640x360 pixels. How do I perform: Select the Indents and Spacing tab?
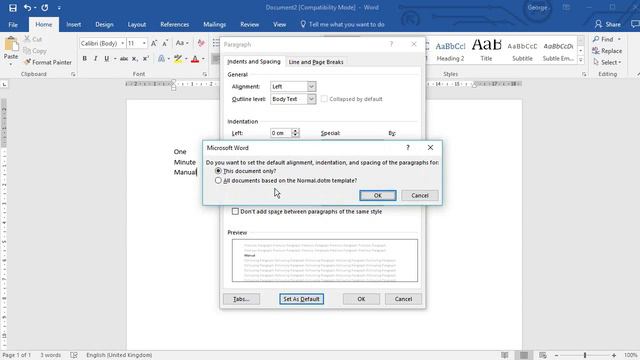[x=254, y=62]
